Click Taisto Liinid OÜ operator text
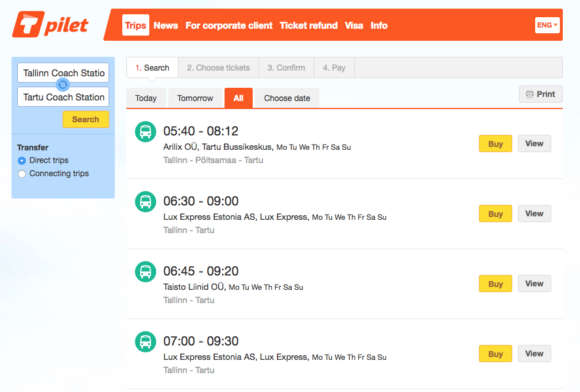Viewport: 580px width, 392px height. pos(195,287)
